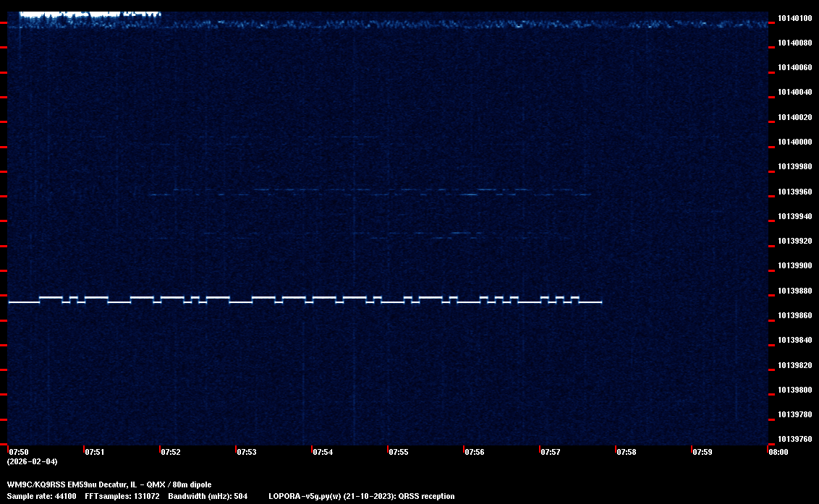819x504 pixels.
Task: Click the 07:50 time label
Action: [x=18, y=452]
